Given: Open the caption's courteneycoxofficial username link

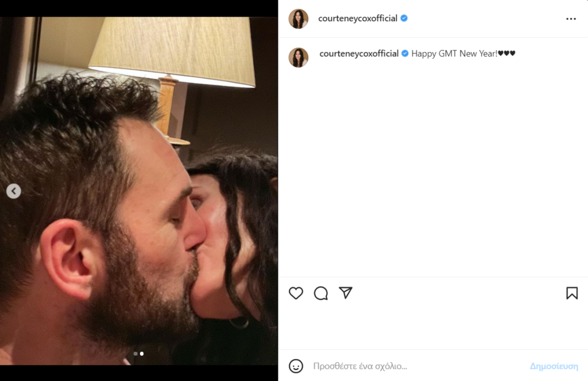Looking at the screenshot, I should pyautogui.click(x=358, y=53).
